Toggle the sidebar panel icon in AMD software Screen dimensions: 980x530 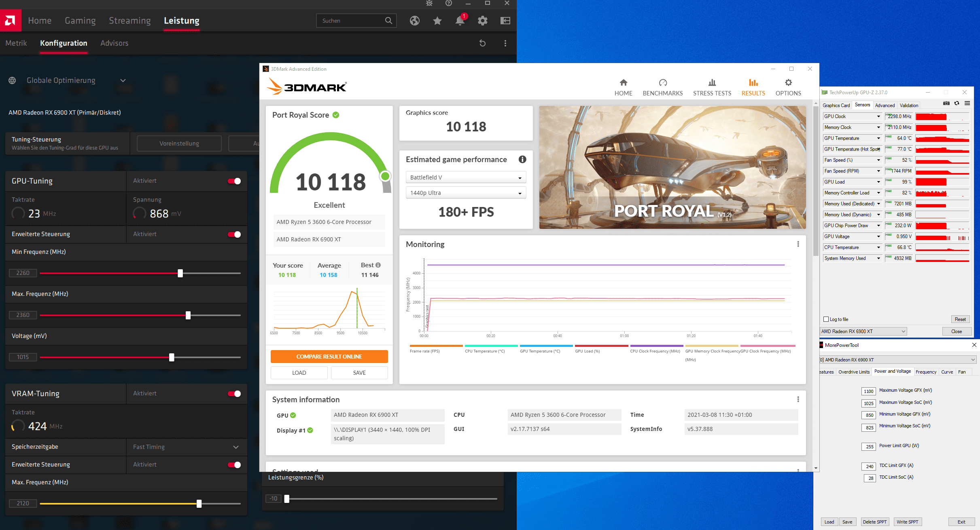pos(505,21)
